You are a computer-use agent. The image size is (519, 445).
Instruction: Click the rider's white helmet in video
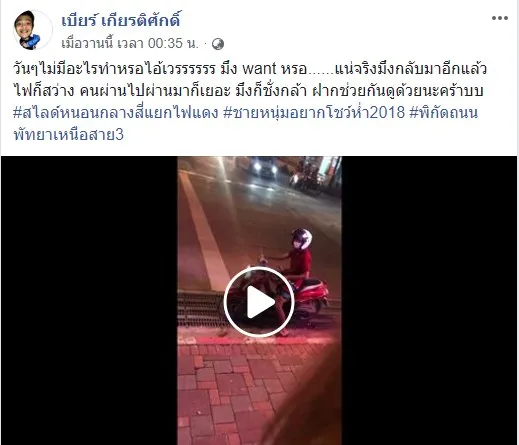point(302,238)
